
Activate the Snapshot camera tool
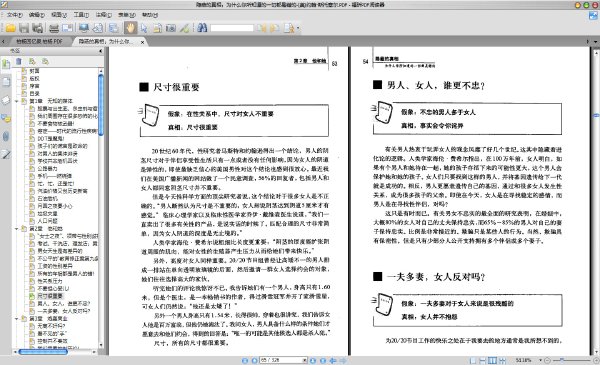[x=171, y=28]
